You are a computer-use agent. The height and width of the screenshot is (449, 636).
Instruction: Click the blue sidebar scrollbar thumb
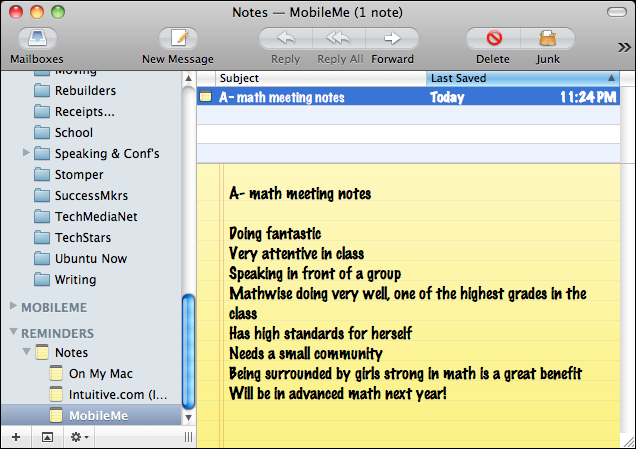click(189, 352)
